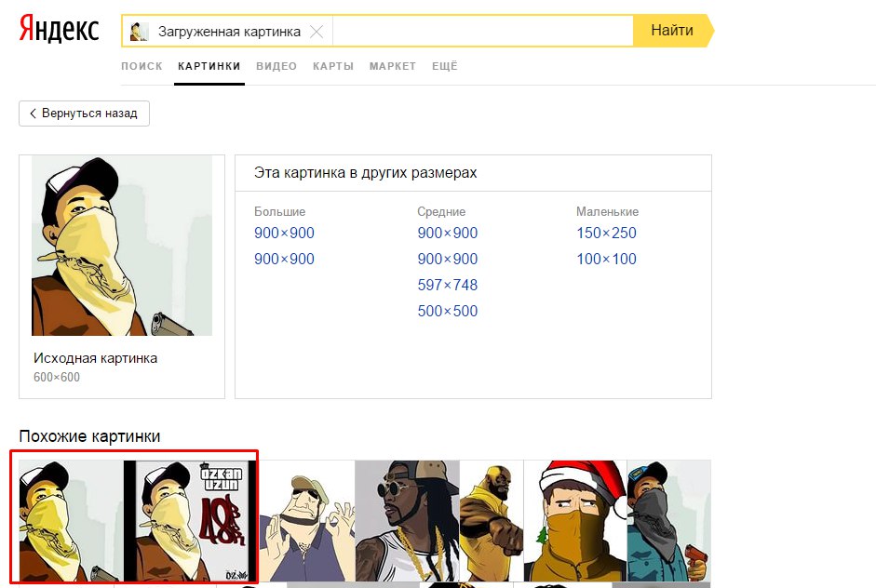Open the 500×500 size link
The width and height of the screenshot is (876, 588).
click(x=448, y=311)
